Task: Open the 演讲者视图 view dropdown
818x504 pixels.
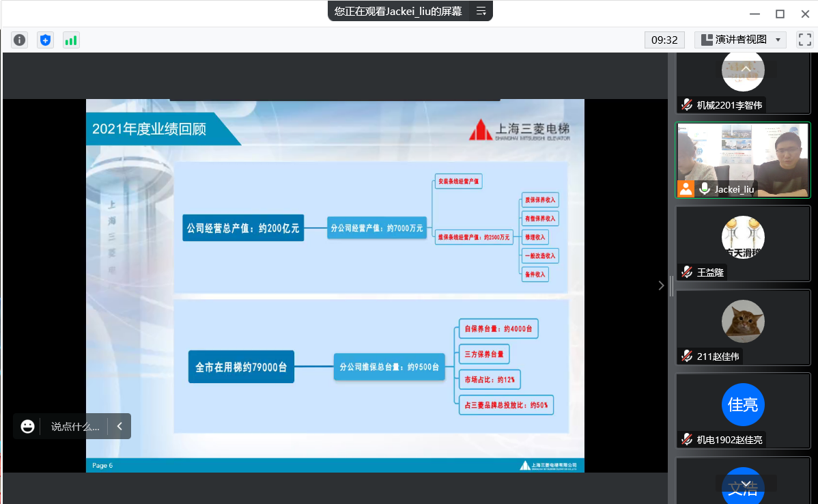Action: (740, 40)
